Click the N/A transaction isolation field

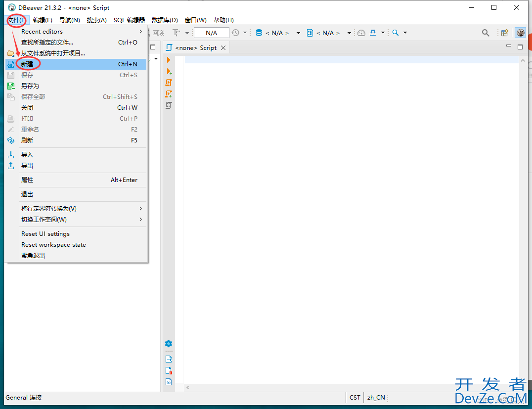pos(212,33)
